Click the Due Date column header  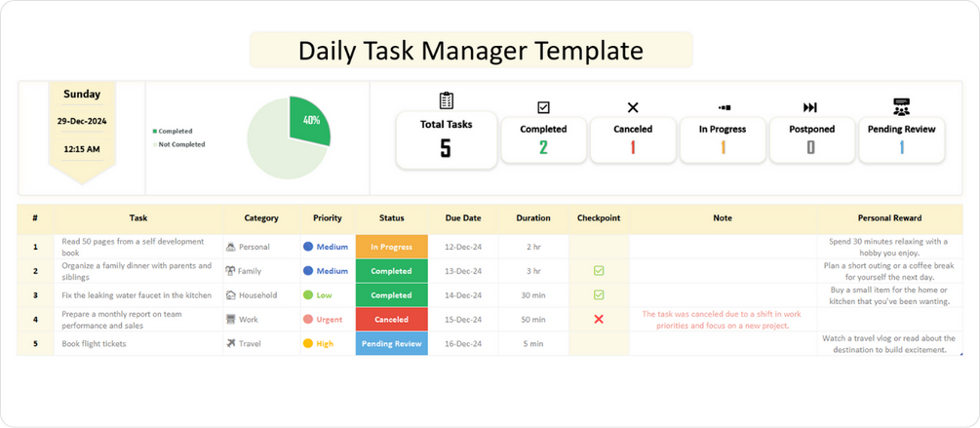point(463,218)
